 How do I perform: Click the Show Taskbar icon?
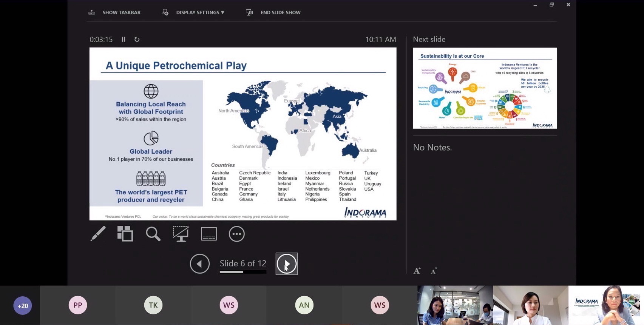(x=92, y=12)
